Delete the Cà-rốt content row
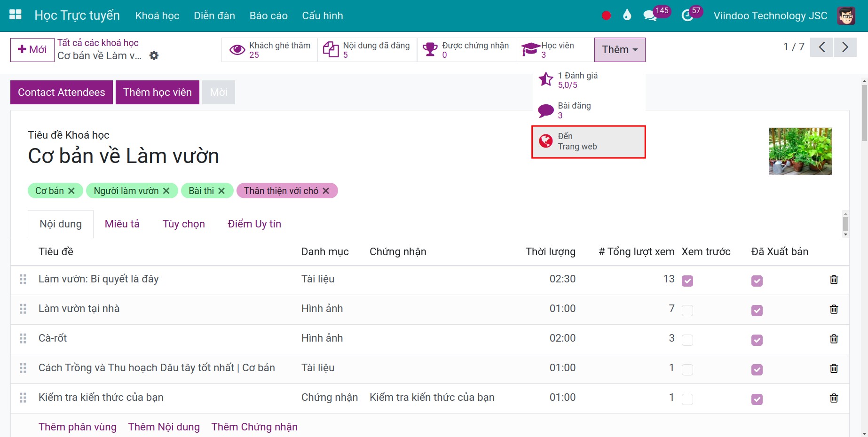The width and height of the screenshot is (868, 437). pyautogui.click(x=834, y=339)
